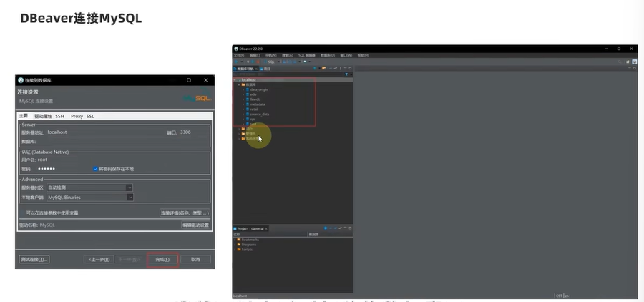
Task: Select the Project - General tab
Action: (250, 229)
